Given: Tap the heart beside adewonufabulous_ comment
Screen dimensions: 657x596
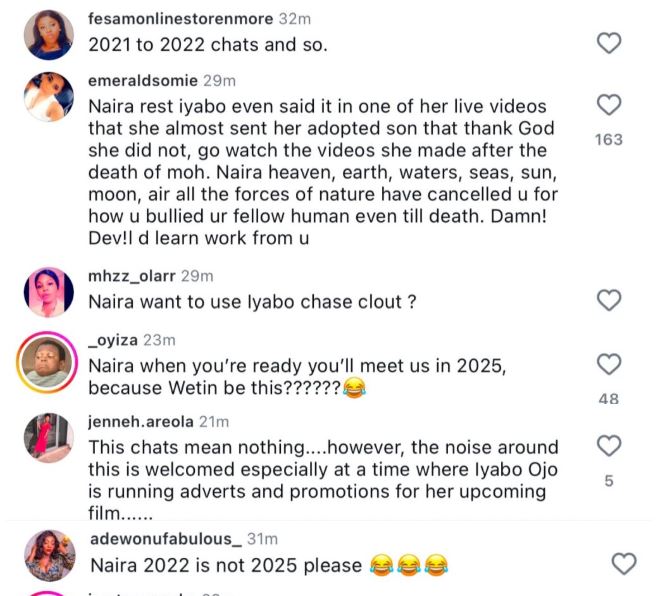Looking at the screenshot, I should [623, 564].
